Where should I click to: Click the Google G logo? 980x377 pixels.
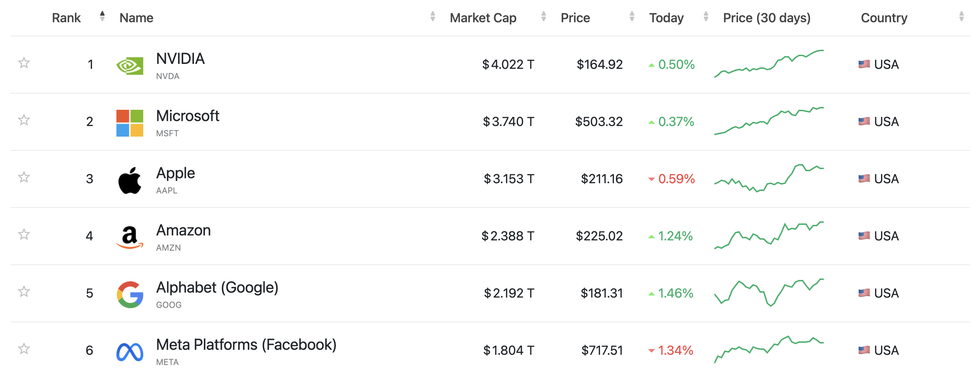click(130, 294)
